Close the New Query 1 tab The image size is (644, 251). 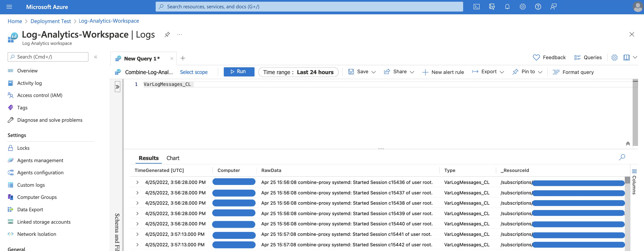(172, 59)
